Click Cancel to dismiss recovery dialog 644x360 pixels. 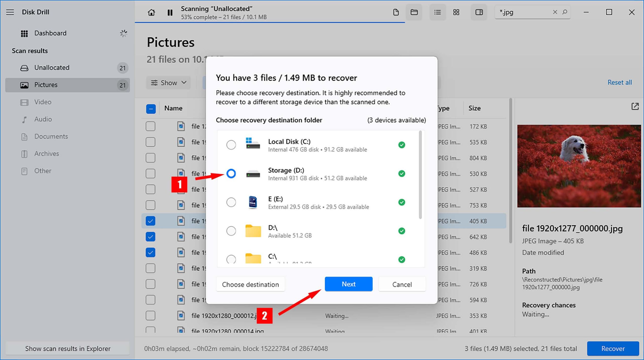[401, 284]
